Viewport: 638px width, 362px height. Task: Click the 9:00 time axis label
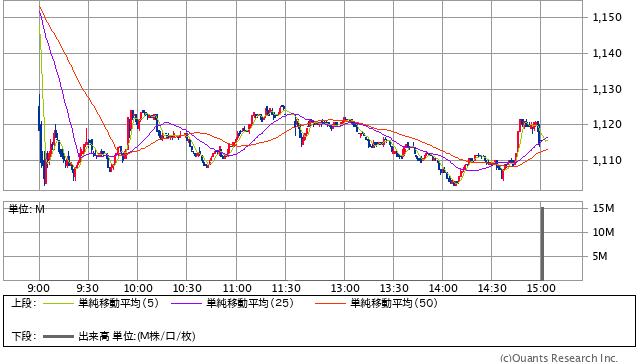click(x=39, y=288)
